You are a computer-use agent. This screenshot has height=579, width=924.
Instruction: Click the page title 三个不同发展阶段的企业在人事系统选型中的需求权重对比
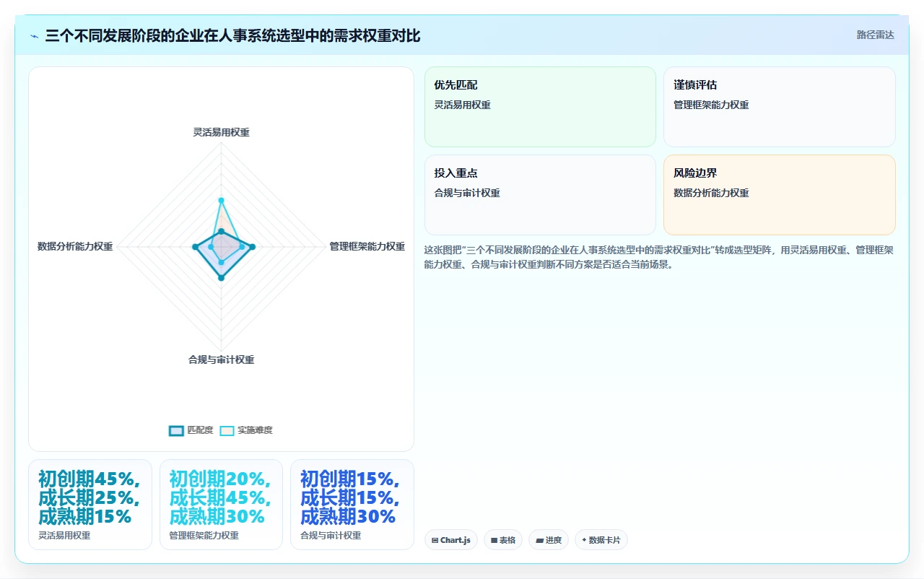(x=232, y=36)
